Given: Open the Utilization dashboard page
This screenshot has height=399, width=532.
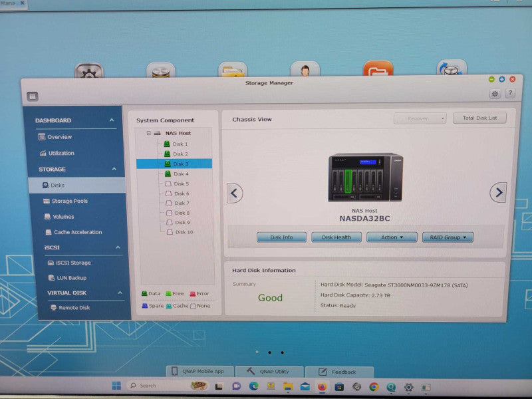Looking at the screenshot, I should pos(57,153).
